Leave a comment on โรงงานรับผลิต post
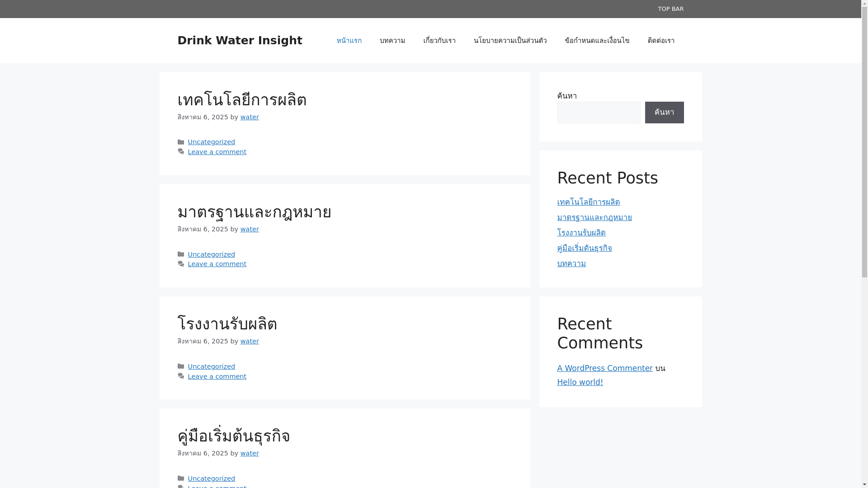The image size is (868, 488). tap(217, 376)
